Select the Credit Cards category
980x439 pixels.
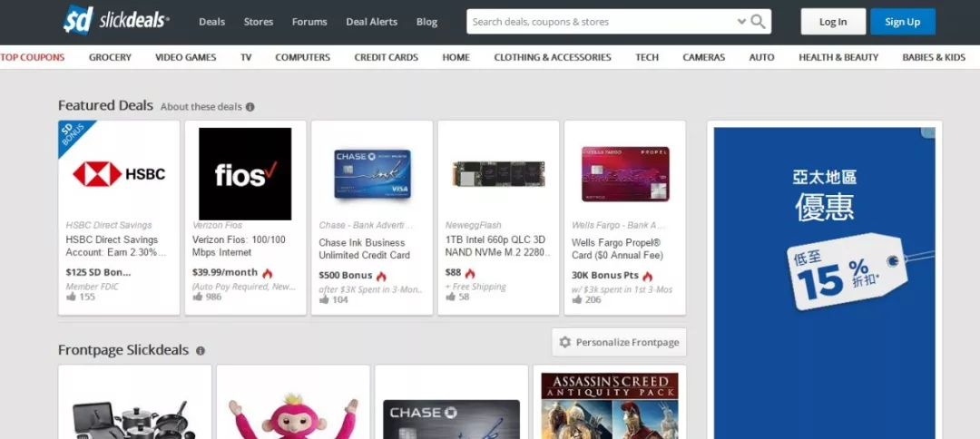(x=387, y=57)
